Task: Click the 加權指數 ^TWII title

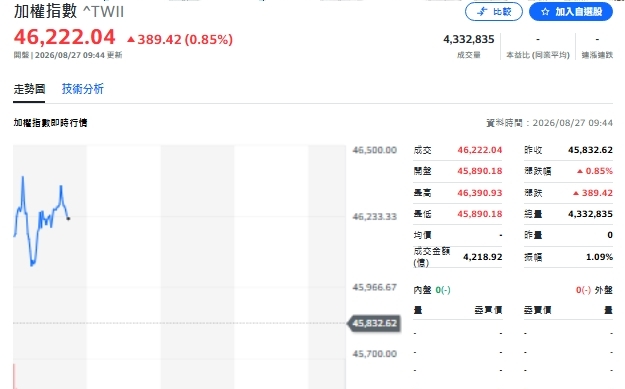Action: point(69,12)
